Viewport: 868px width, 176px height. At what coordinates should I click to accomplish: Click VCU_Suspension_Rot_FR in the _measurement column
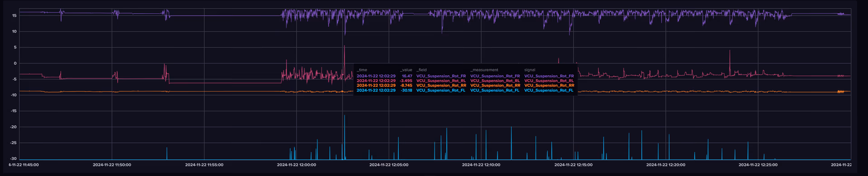pos(495,76)
